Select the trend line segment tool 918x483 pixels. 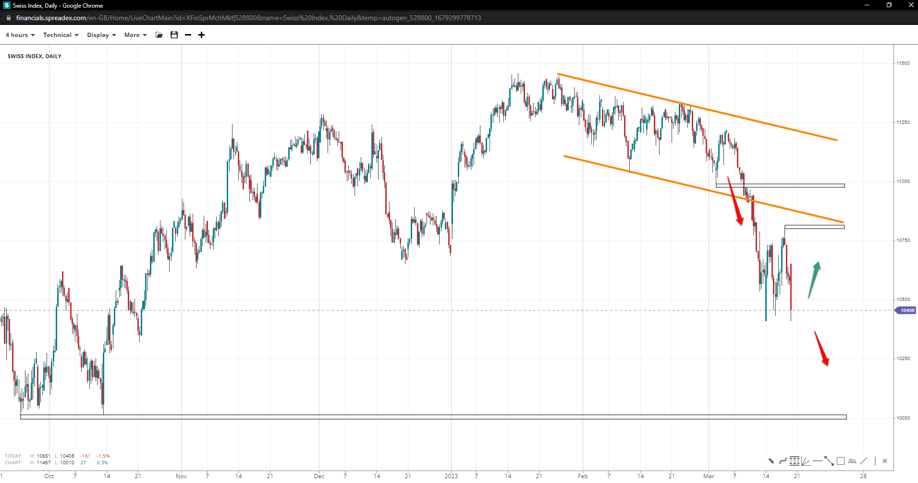point(829,461)
